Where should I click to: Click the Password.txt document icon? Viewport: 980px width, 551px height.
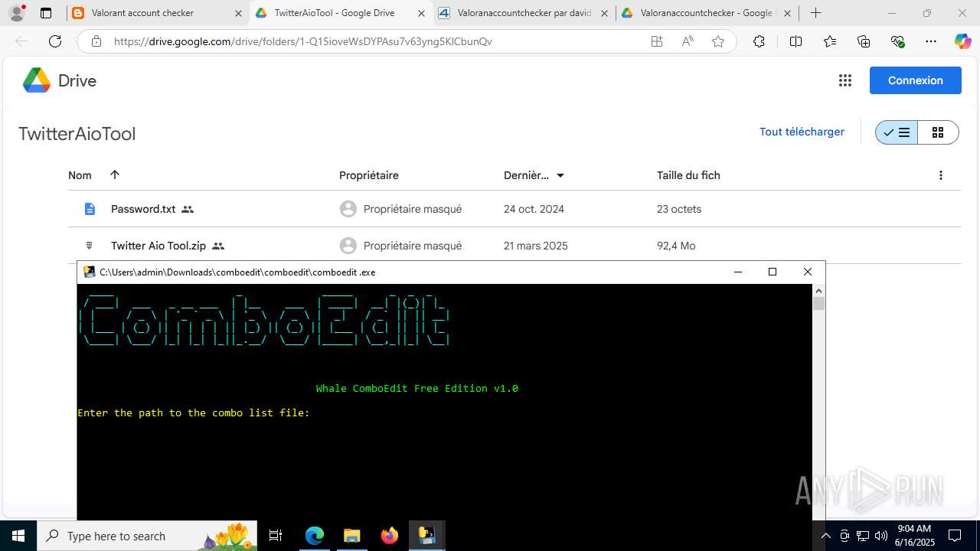[90, 209]
